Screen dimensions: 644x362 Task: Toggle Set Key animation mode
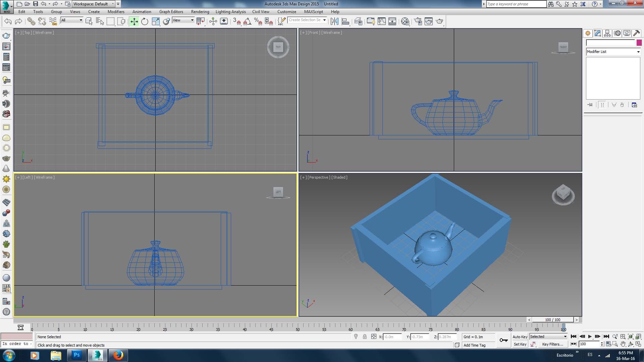pos(520,344)
